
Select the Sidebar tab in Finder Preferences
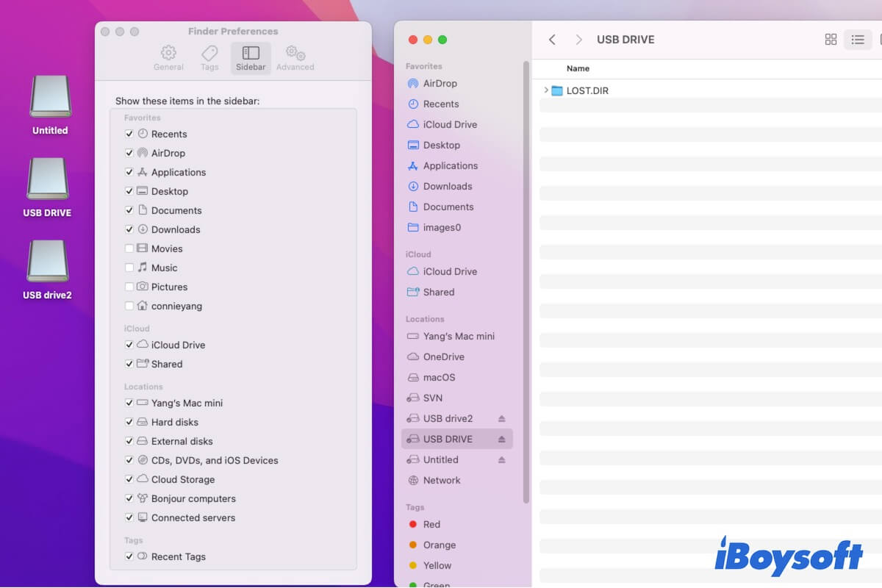point(251,57)
